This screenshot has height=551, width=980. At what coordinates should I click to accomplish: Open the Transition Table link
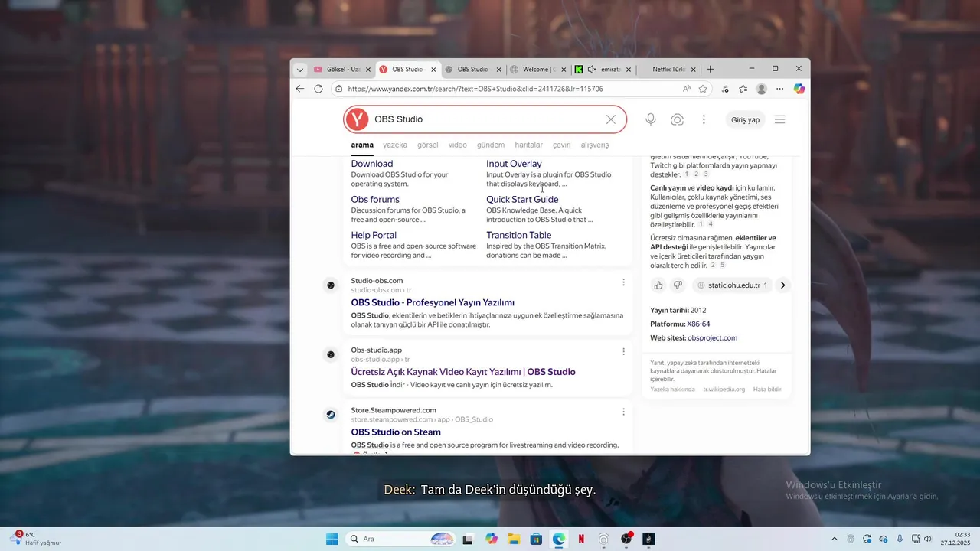coord(518,236)
